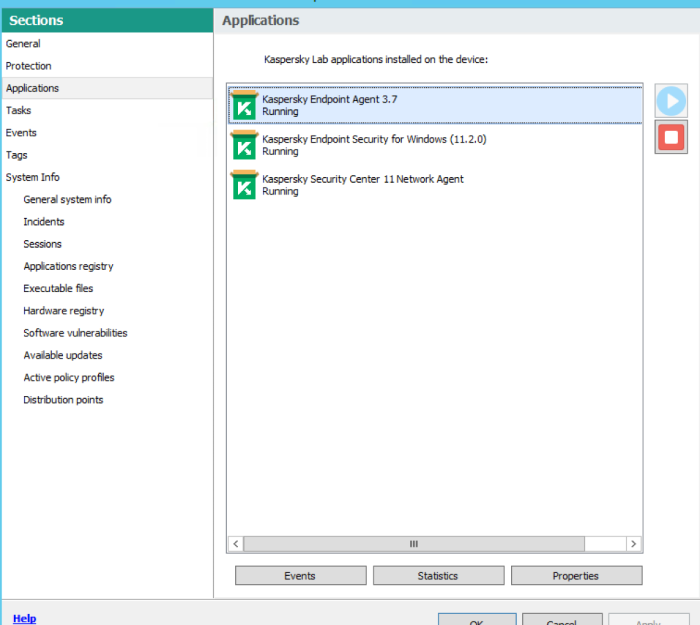Select Kaspersky Endpoint Agent 3.7 row
Image resolution: width=700 pixels, height=625 pixels.
coord(435,105)
